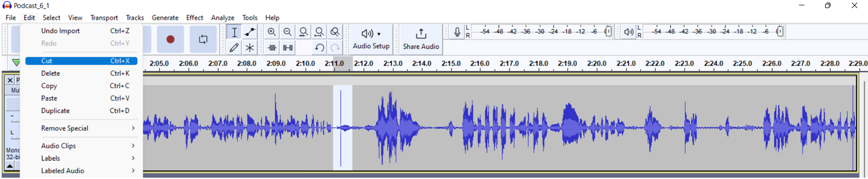Click the Undo arrow in toolbar

tap(319, 48)
